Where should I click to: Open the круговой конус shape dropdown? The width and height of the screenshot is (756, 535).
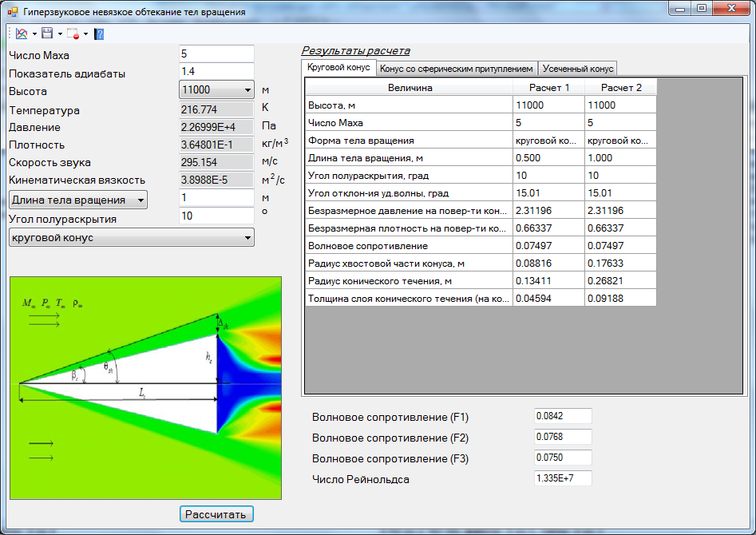[131, 237]
